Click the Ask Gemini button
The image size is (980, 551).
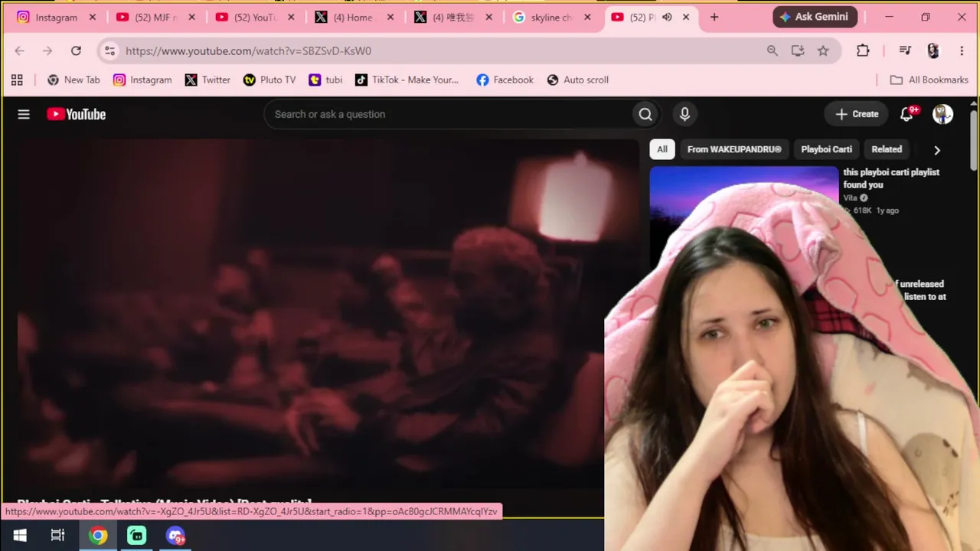(x=815, y=17)
